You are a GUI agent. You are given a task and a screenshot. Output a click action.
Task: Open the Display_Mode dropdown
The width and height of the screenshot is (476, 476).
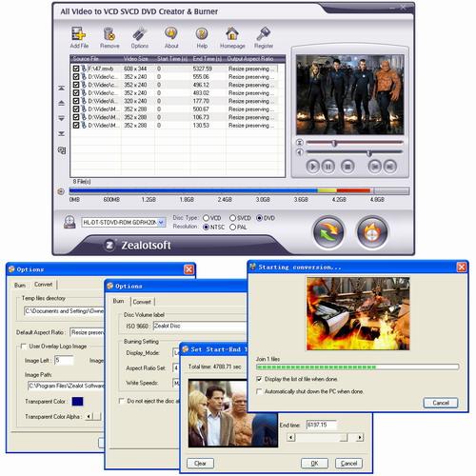click(x=176, y=353)
